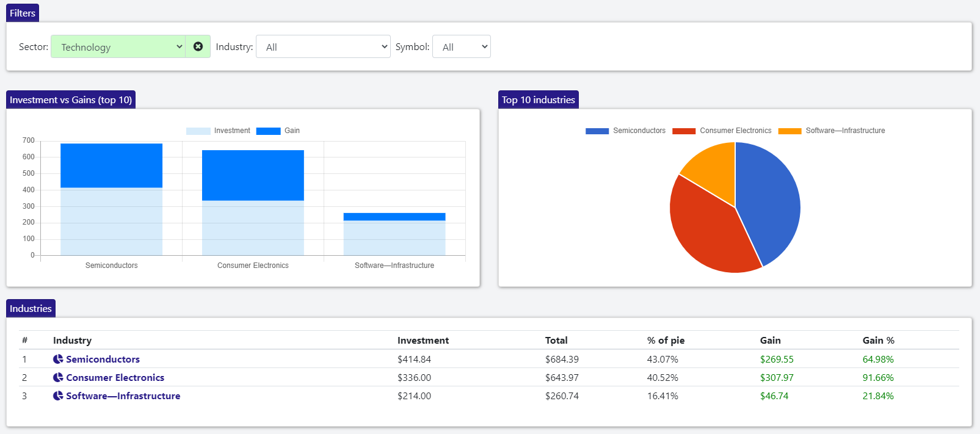Click the Semiconductors investment bar segment

(x=111, y=222)
